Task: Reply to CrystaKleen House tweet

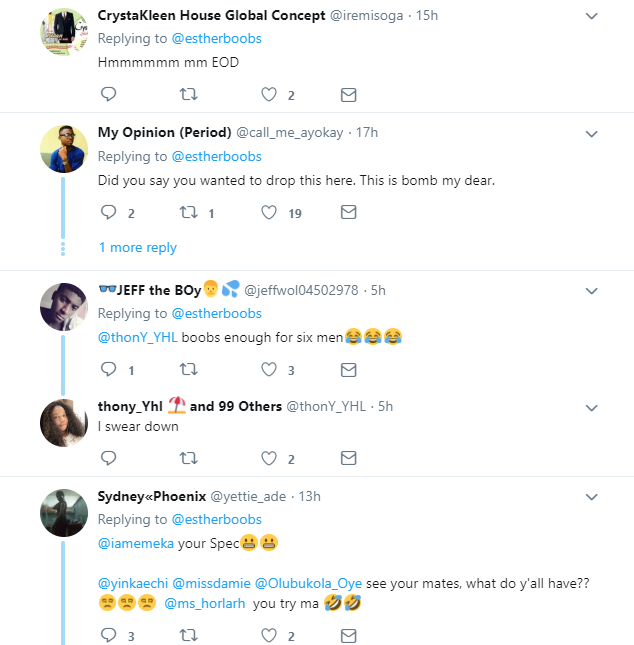Action: tap(109, 95)
